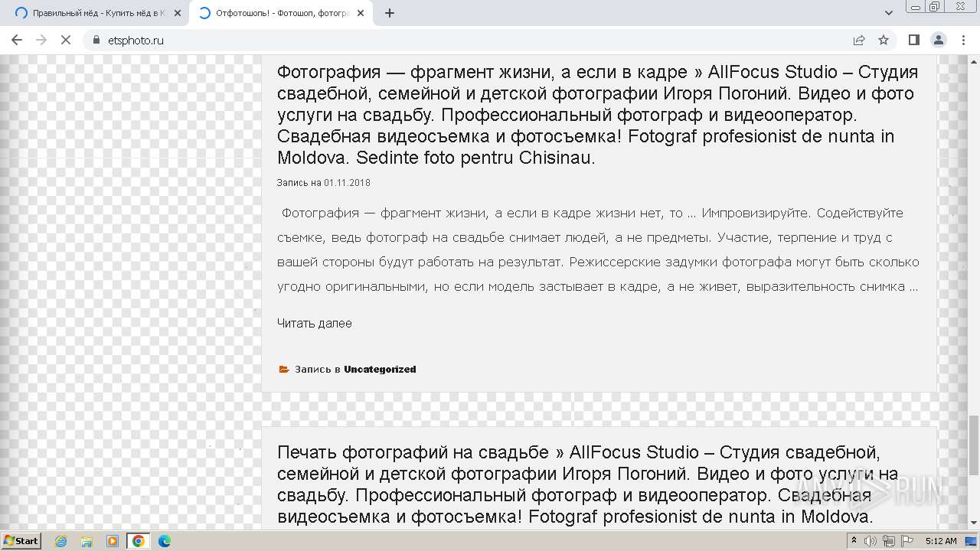The image size is (980, 551).
Task: Click the page vertical scrollbar thumb
Action: (974, 445)
